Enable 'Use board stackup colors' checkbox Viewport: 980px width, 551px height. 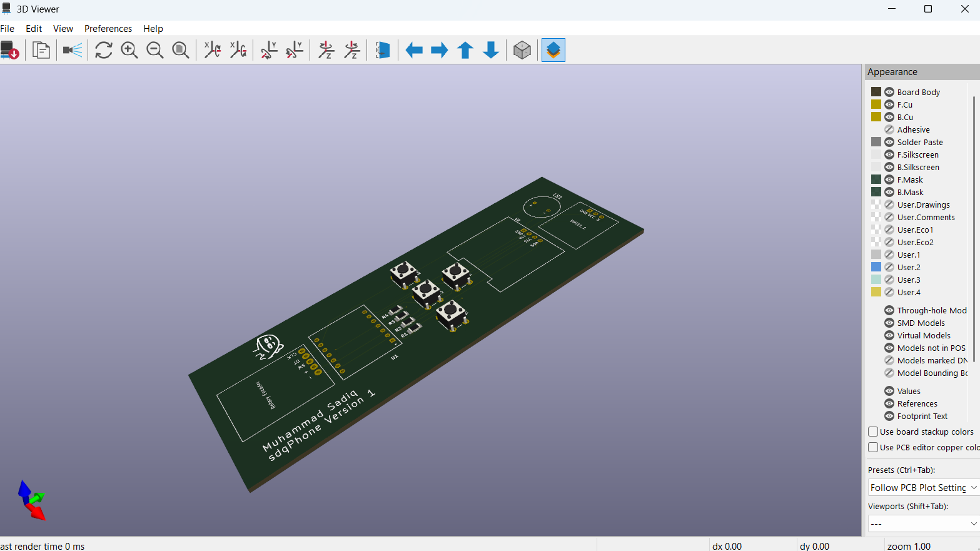tap(873, 432)
